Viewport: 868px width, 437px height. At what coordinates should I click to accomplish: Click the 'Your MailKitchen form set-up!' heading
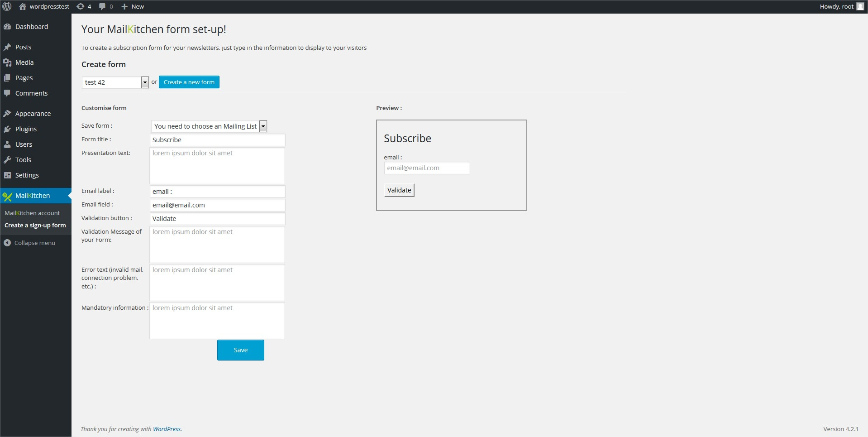[154, 29]
